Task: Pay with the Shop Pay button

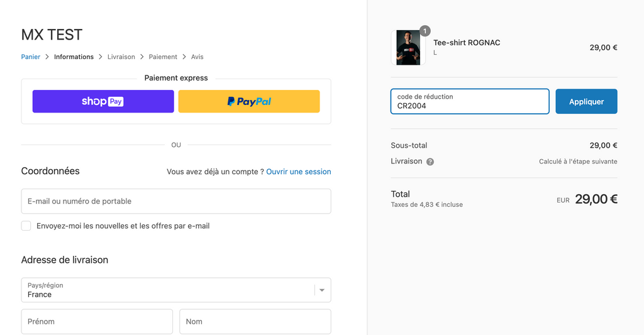Action: 103,101
